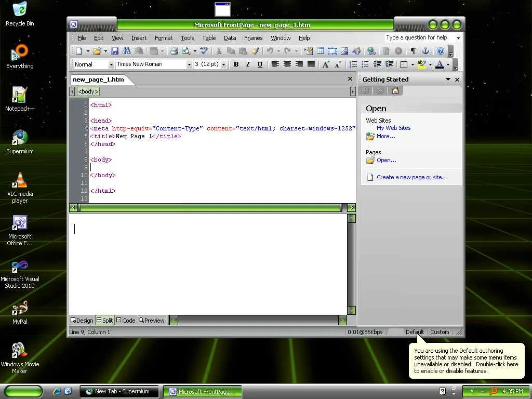Open the Normal style dropdown
Screen dimensions: 532x399
[x=111, y=64]
